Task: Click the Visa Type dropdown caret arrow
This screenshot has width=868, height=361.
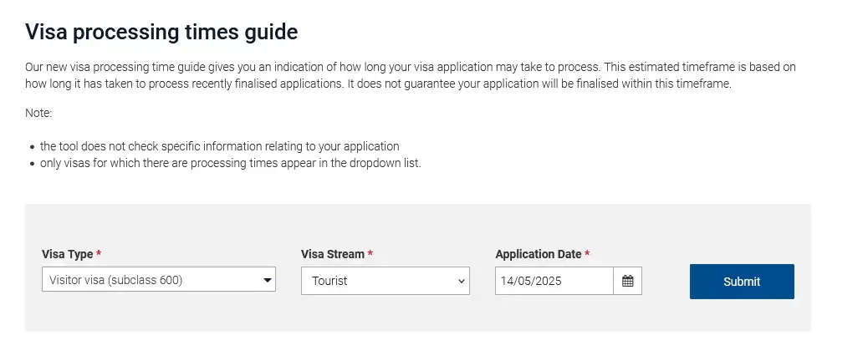Action: (268, 280)
